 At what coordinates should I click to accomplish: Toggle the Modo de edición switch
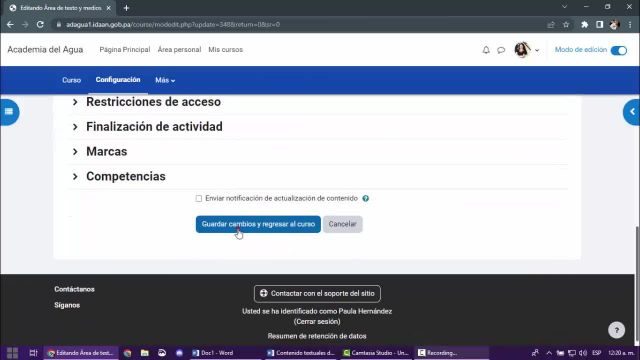[x=618, y=50]
